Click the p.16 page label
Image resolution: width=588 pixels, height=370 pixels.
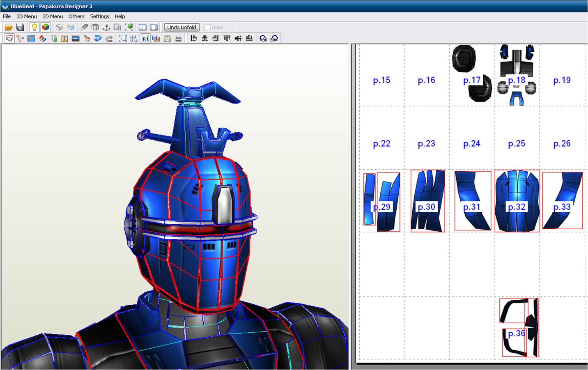click(426, 80)
